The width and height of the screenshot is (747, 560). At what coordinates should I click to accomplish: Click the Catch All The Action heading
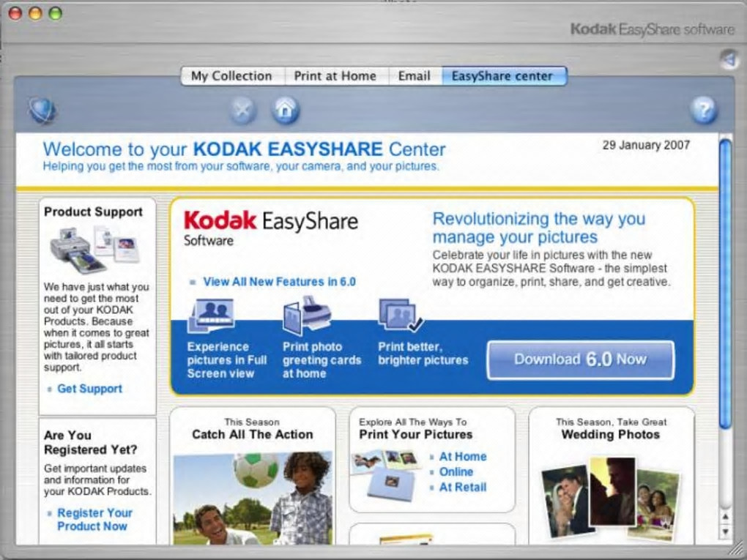click(253, 434)
